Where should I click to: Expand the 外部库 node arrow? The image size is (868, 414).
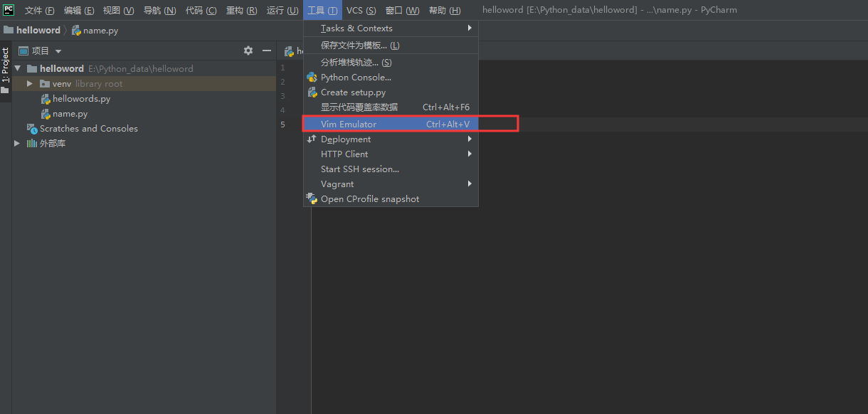pyautogui.click(x=18, y=144)
